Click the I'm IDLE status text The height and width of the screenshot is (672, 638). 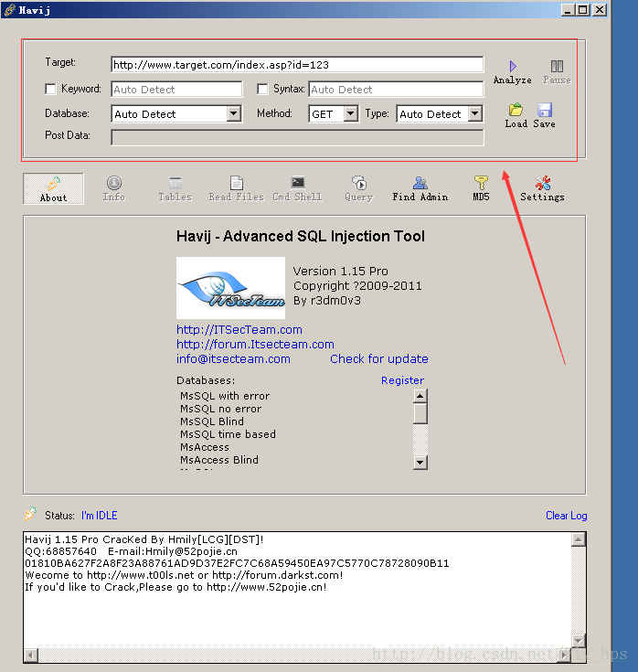click(100, 516)
